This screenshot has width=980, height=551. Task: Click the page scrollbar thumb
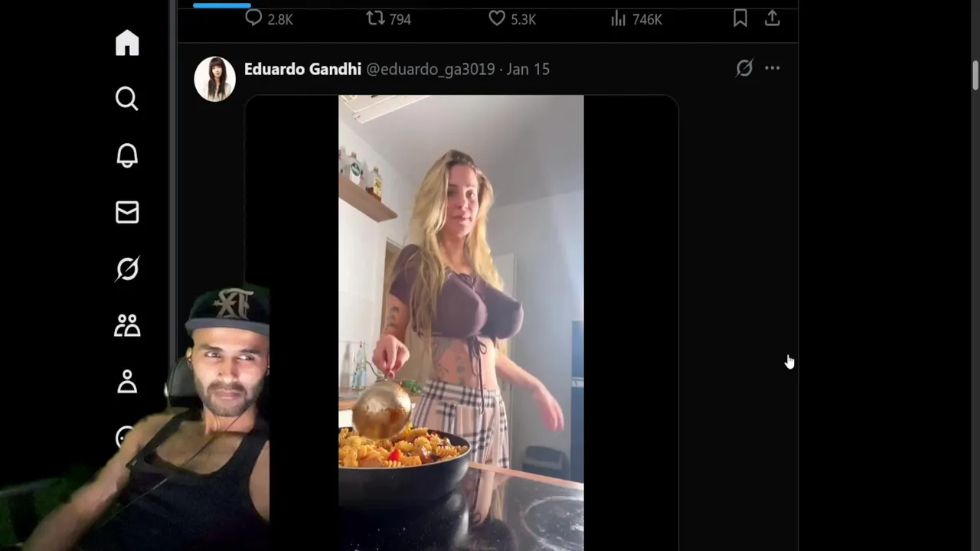tap(975, 74)
